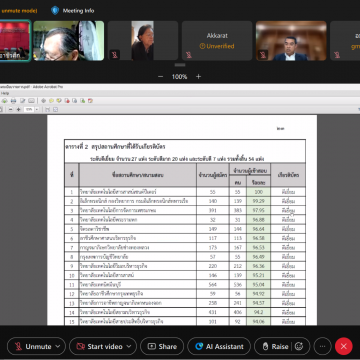Click Acrobat zoom out minus button
This screenshot has height=360, width=360.
click(x=11, y=109)
